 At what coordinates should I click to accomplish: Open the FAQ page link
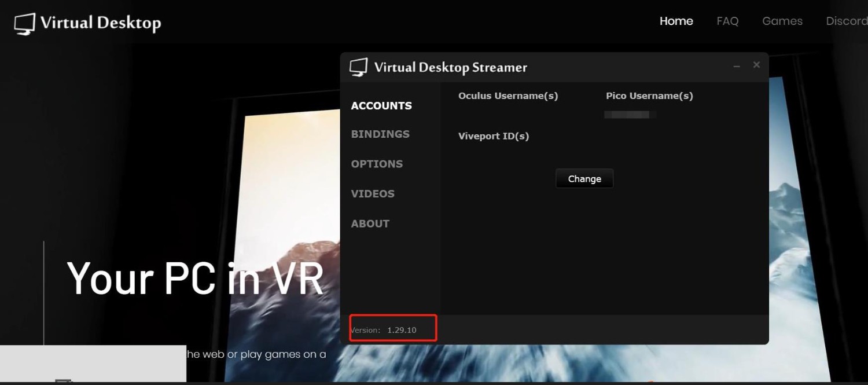point(727,21)
